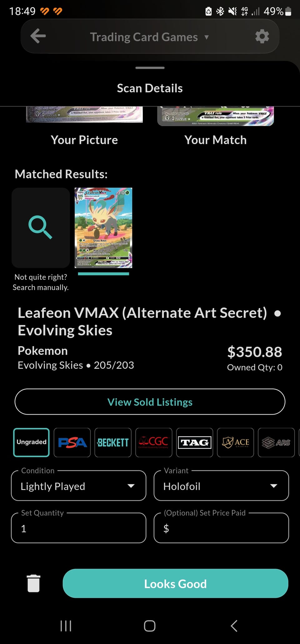Pick ARS grading option
Viewport: 300px width, 644px height.
[276, 442]
